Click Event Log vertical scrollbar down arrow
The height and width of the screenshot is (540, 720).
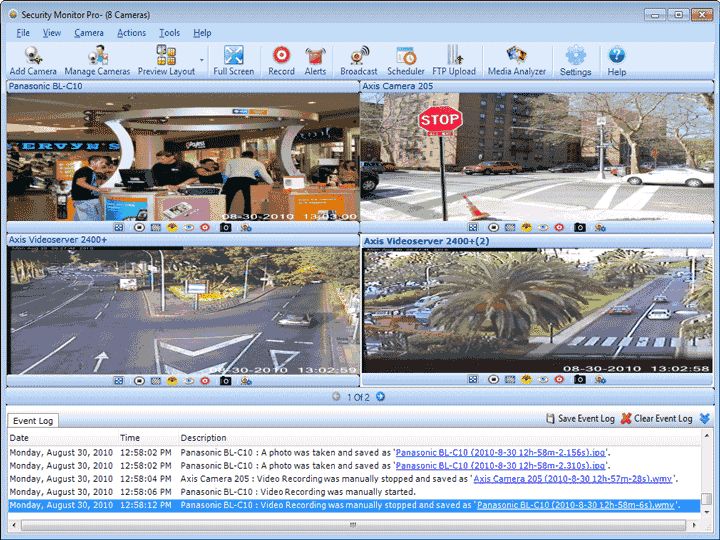point(707,512)
